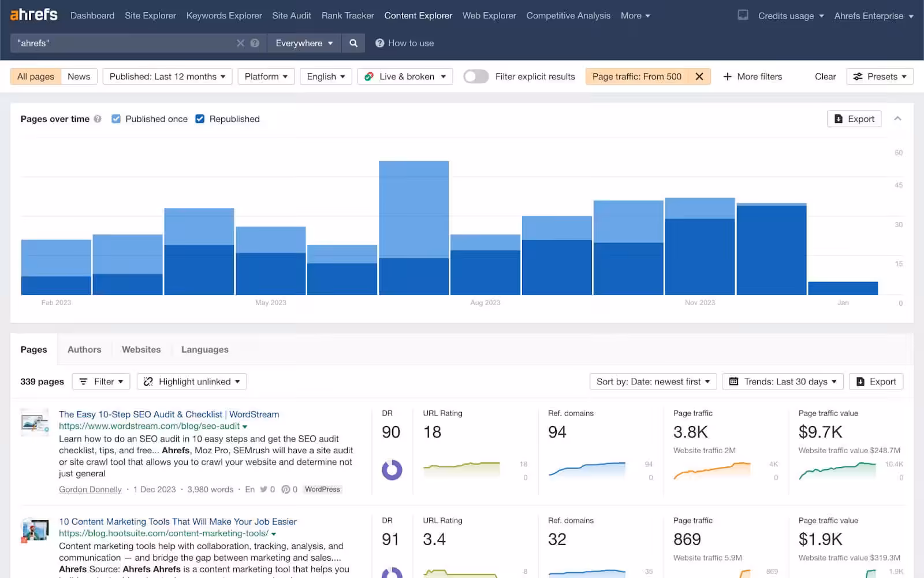This screenshot has height=578, width=924.
Task: Click the notifications monitor icon in header
Action: pyautogui.click(x=743, y=16)
